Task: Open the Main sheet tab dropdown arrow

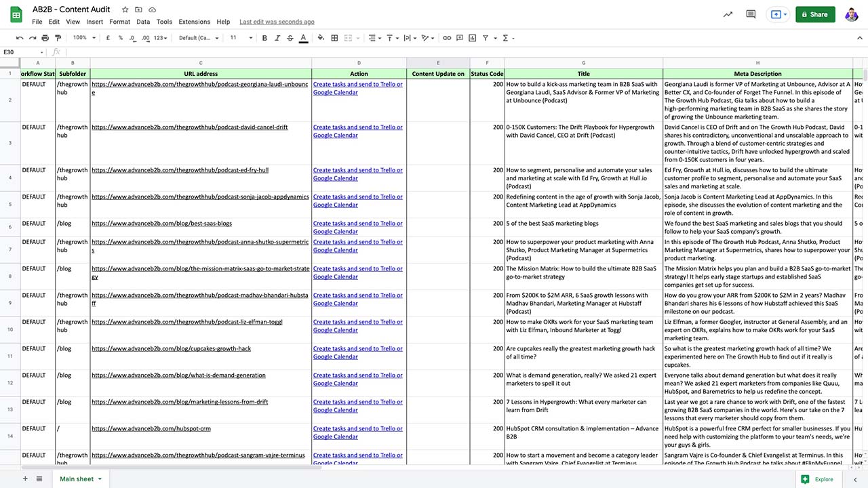Action: (100, 479)
